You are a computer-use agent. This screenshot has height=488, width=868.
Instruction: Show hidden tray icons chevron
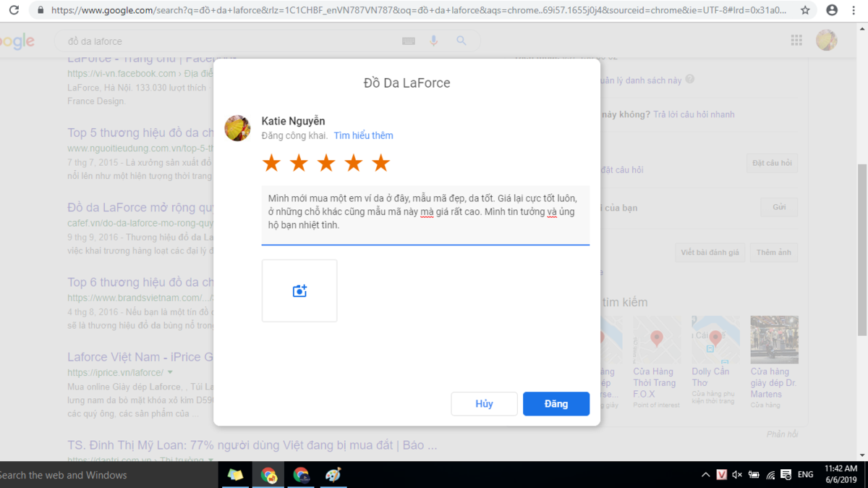[705, 475]
